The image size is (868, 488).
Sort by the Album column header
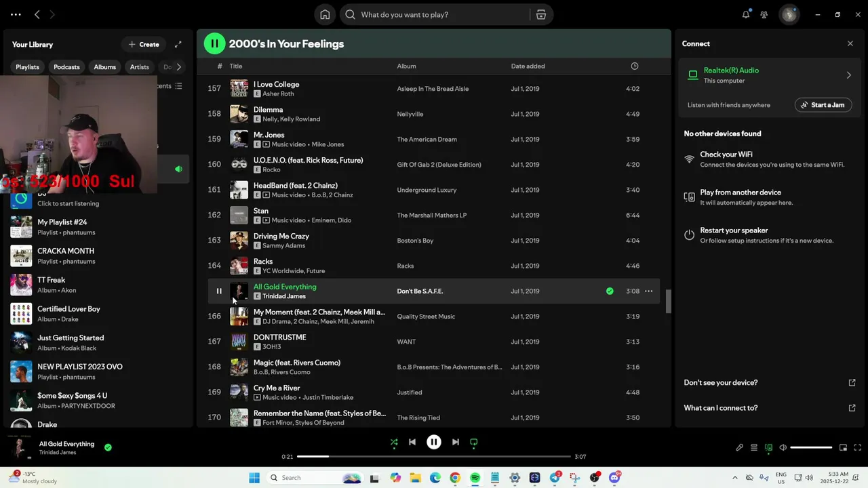(406, 66)
